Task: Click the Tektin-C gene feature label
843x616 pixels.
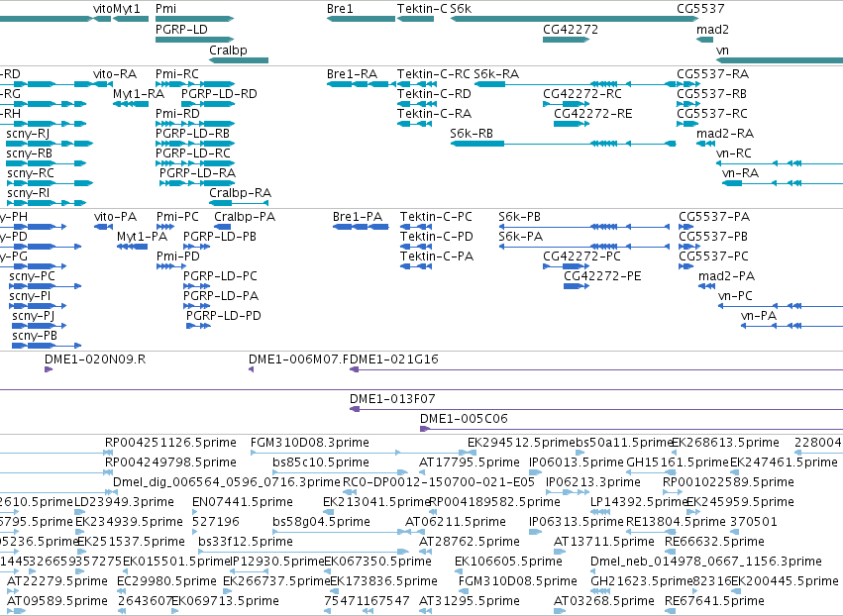Action: coord(422,9)
